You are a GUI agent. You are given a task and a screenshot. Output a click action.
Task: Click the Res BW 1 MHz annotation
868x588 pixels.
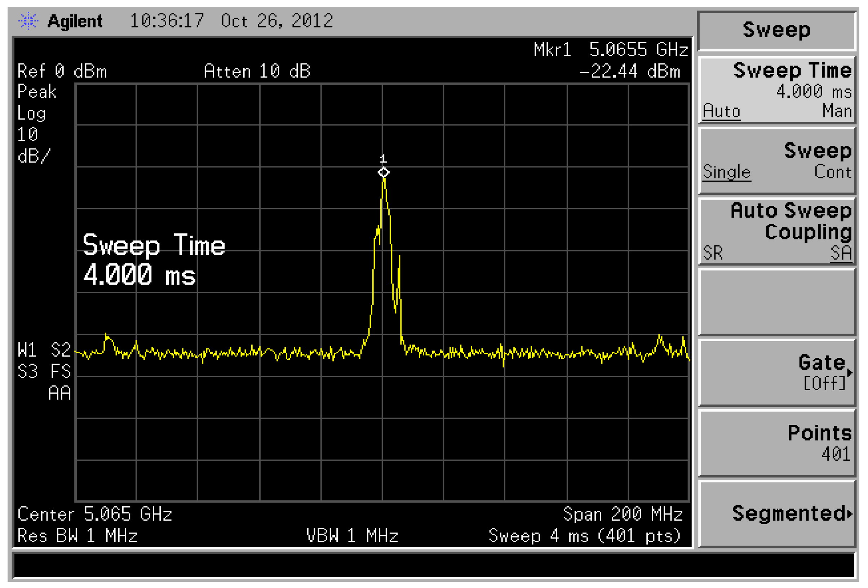pos(77,536)
